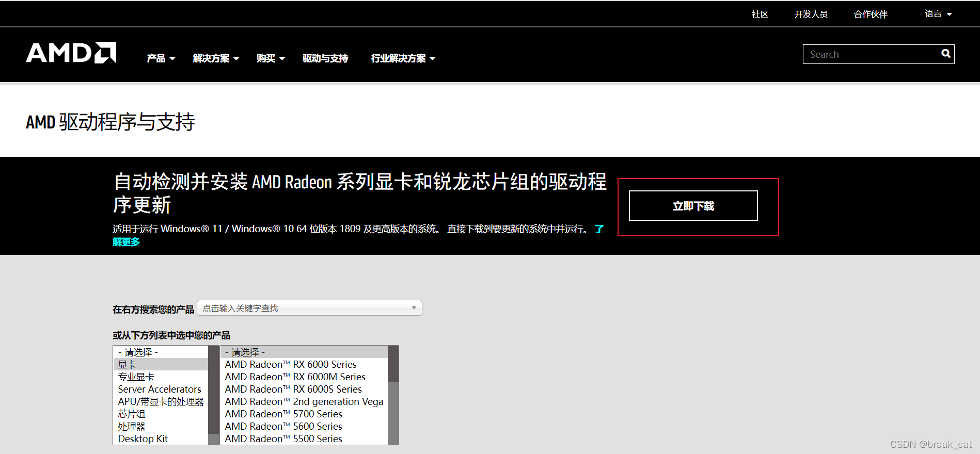Viewport: 980px width, 454px height.
Task: Choose AMD Radeon 2nd generation Vega
Action: (304, 401)
